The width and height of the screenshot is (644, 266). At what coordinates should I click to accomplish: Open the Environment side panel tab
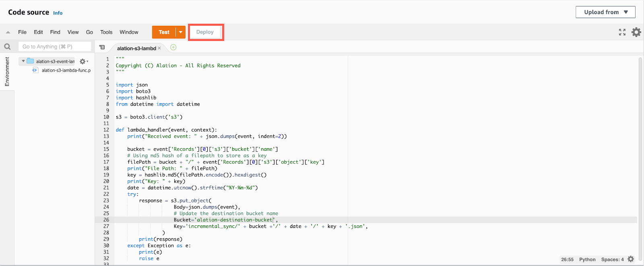7,72
